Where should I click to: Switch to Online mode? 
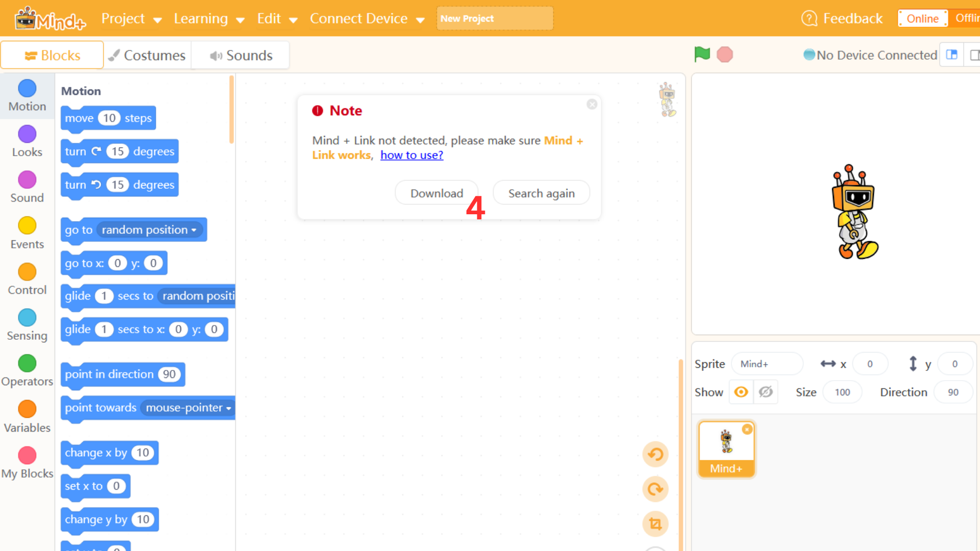tap(923, 18)
